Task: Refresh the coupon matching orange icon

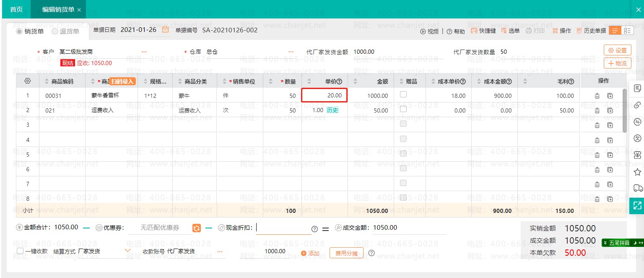Action: click(196, 228)
